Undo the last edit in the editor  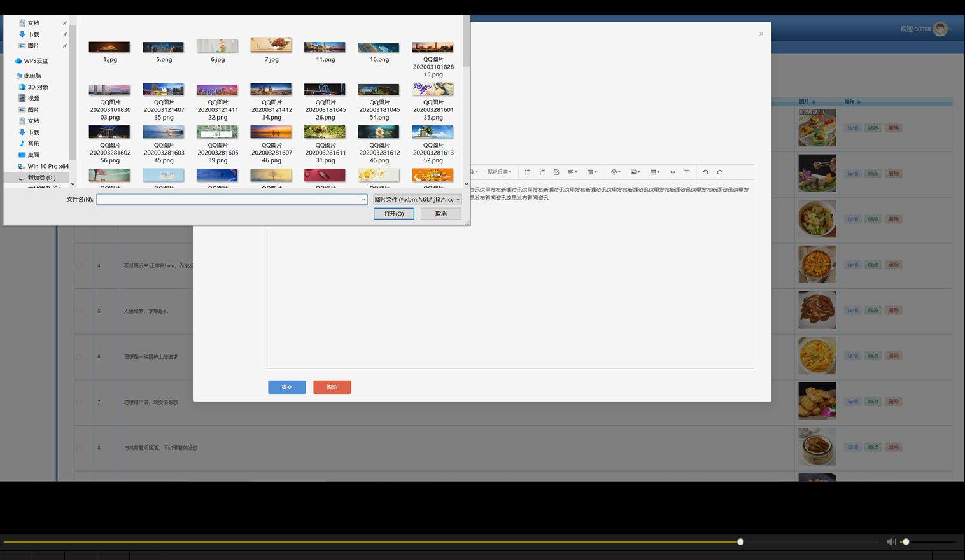705,172
